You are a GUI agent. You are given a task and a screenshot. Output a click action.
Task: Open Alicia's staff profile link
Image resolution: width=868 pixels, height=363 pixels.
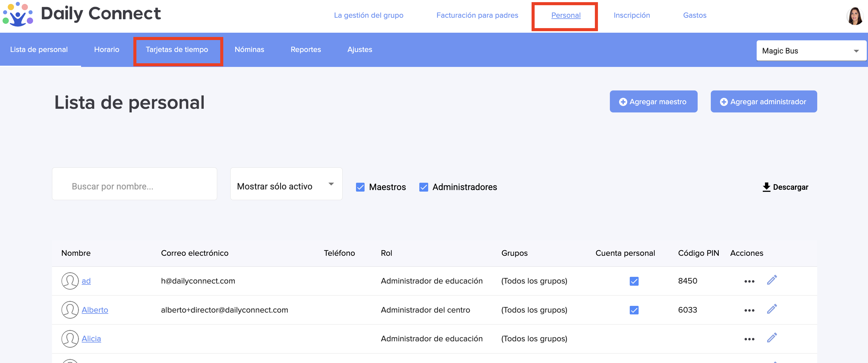(91, 339)
